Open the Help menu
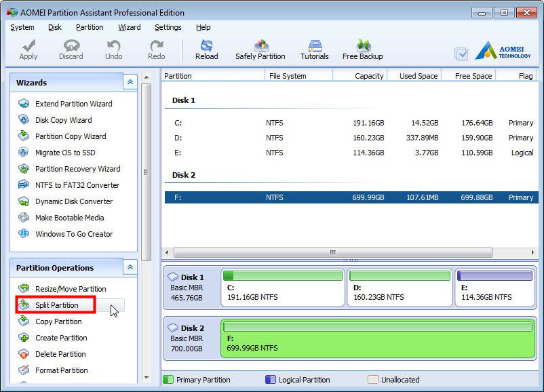544x392 pixels. [x=203, y=27]
